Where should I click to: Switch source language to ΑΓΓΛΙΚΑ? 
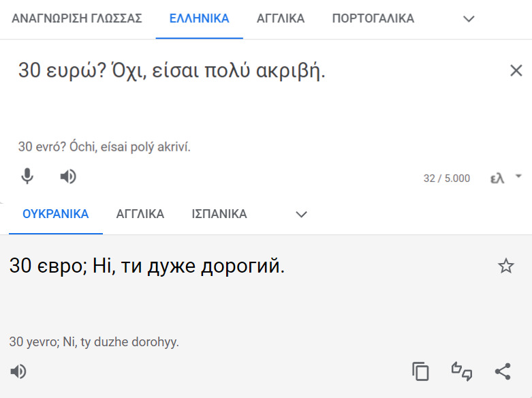281,19
